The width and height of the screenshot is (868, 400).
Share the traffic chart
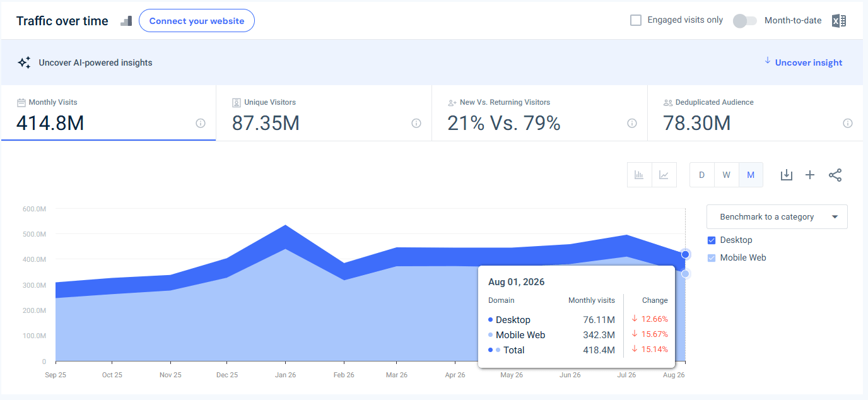[835, 175]
